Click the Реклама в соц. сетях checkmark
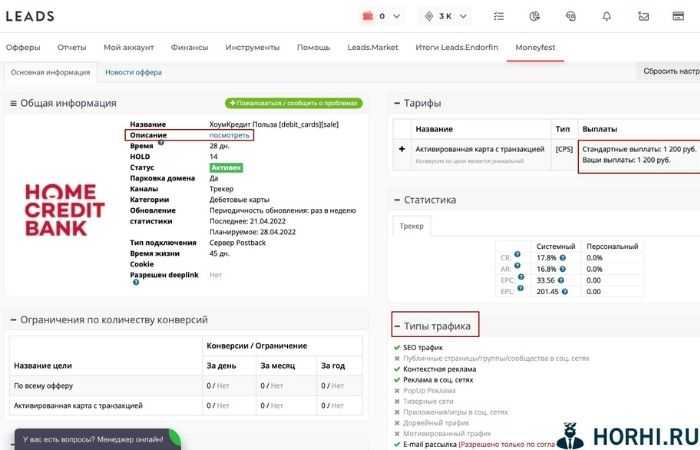This screenshot has height=450, width=700. point(397,380)
